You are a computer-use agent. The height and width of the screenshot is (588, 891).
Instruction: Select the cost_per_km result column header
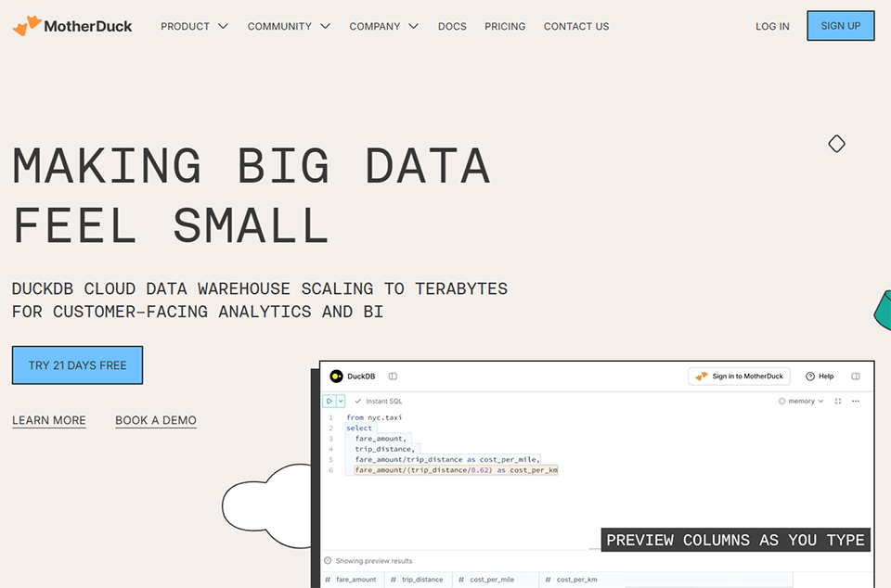571,580
